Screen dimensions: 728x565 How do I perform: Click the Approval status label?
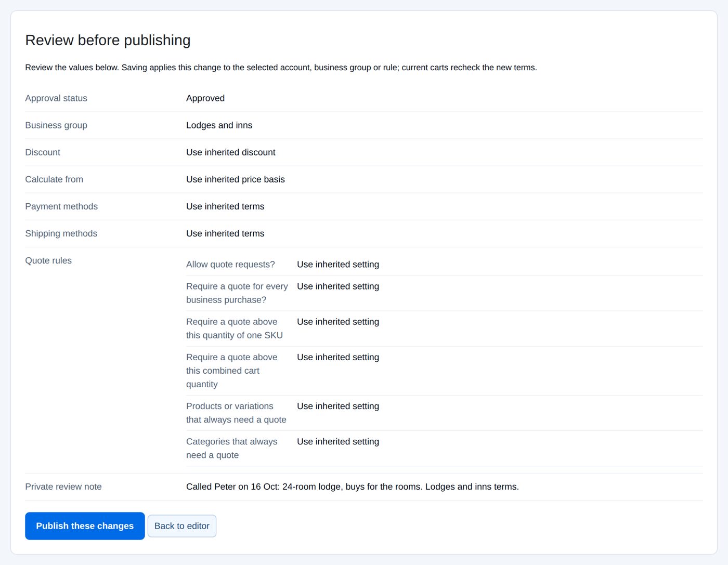(56, 98)
